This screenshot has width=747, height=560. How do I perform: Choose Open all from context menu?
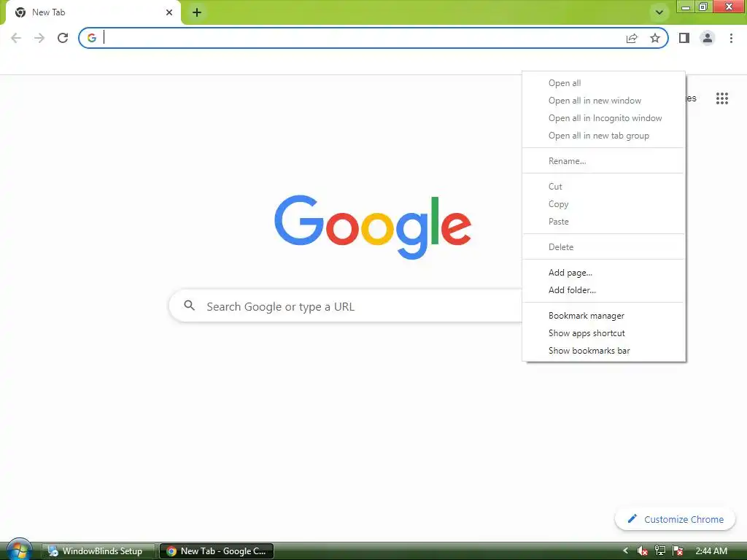click(x=603, y=83)
